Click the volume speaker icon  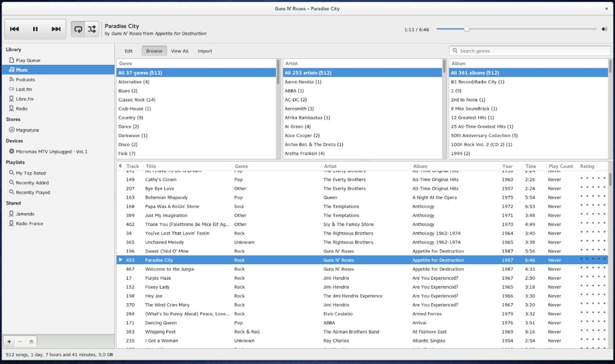click(x=604, y=29)
